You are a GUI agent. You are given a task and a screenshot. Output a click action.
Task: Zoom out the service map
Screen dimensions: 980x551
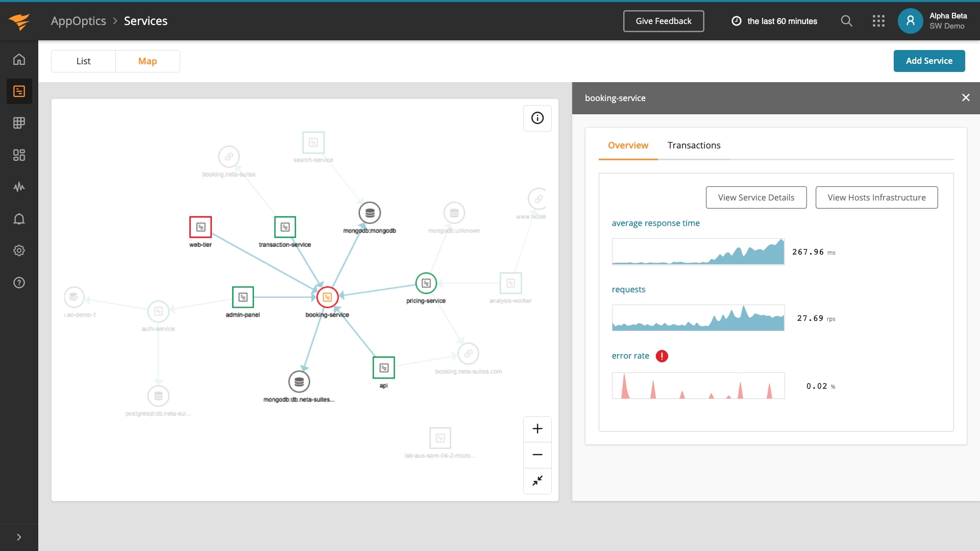(x=537, y=455)
